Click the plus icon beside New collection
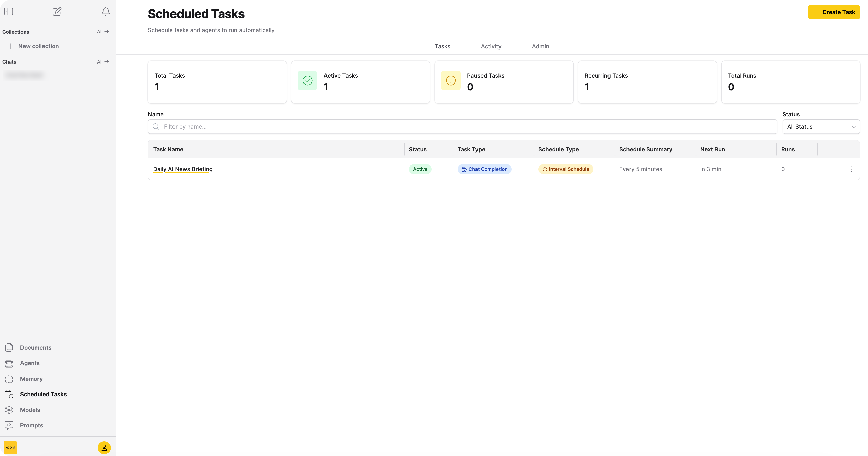This screenshot has width=868, height=456. pos(10,46)
